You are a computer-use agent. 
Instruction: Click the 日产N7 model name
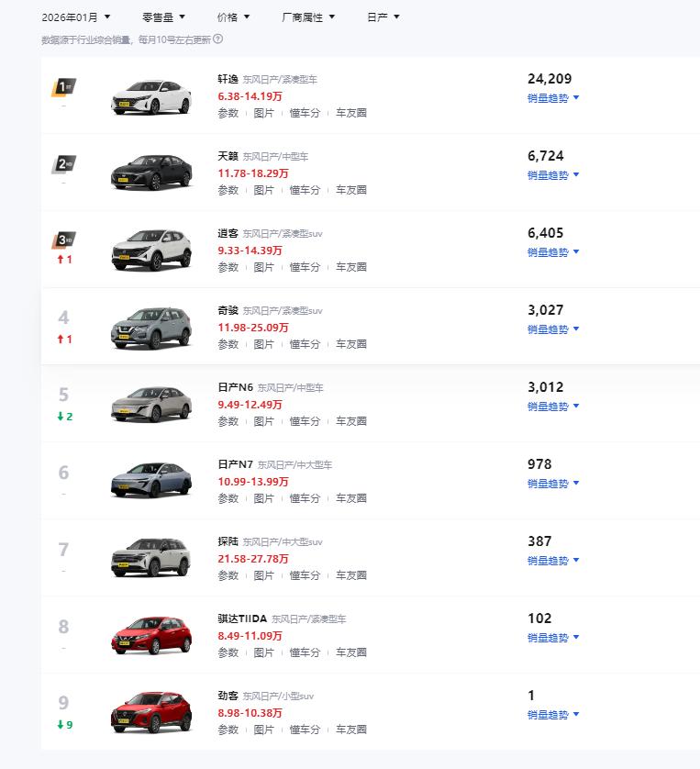click(234, 464)
